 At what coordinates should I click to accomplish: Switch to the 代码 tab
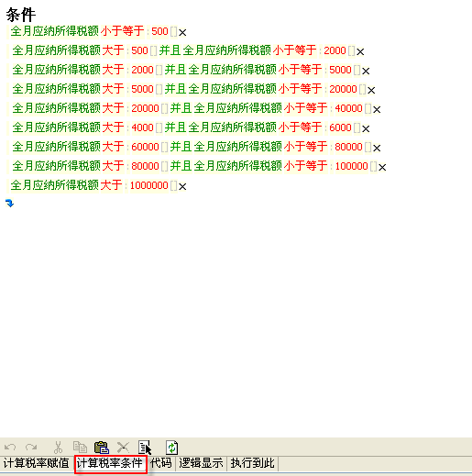161,463
